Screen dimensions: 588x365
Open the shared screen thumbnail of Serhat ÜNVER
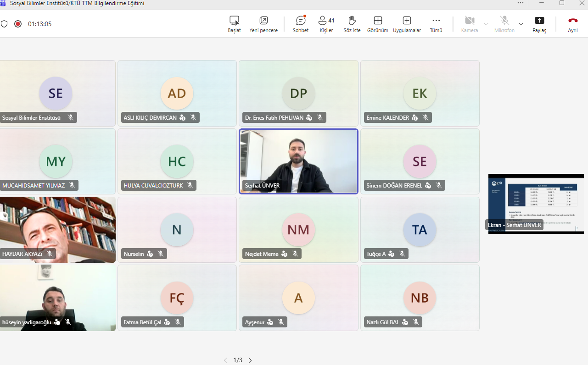[x=536, y=203]
